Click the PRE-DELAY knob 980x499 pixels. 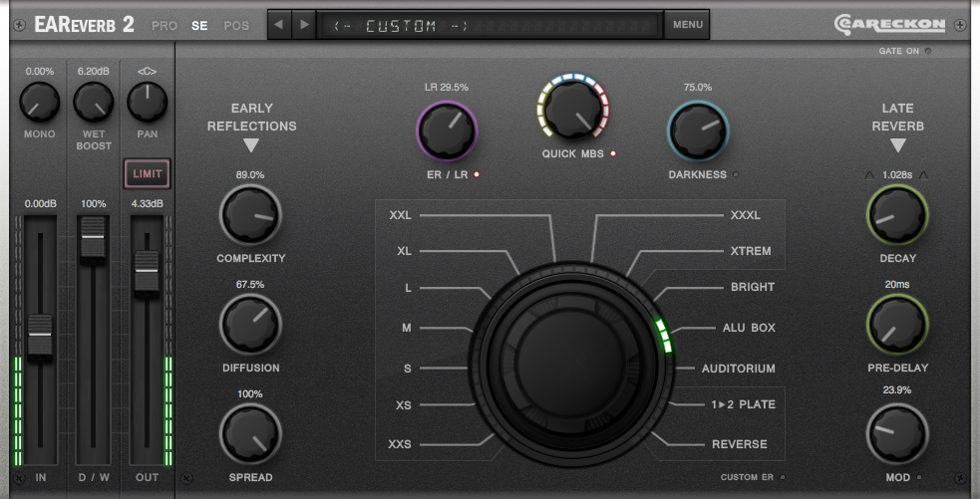coord(897,324)
